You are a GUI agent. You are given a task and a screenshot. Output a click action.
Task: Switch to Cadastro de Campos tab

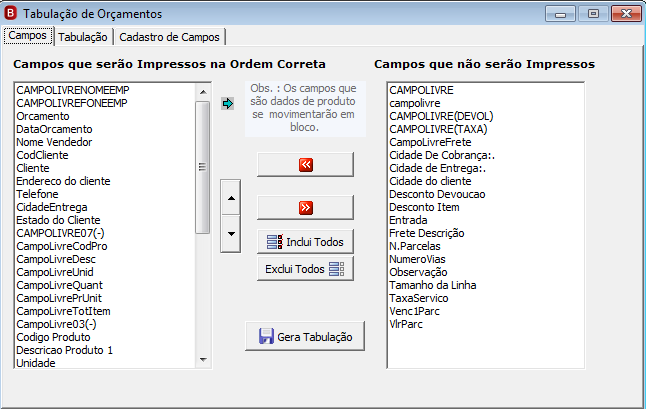point(169,37)
